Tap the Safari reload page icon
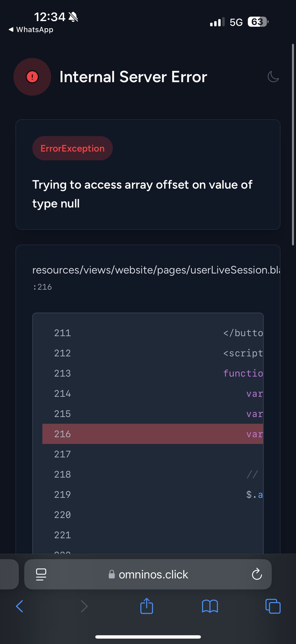Viewport: 296px width, 644px height. tap(257, 574)
